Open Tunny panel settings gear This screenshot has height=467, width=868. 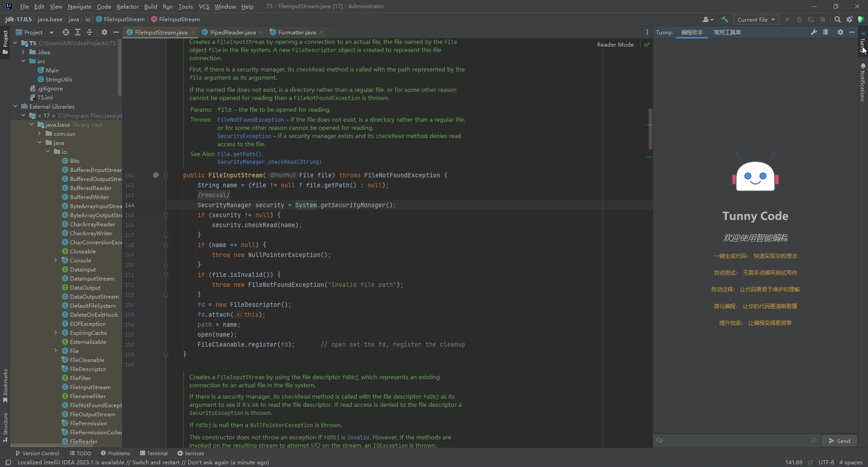point(840,32)
